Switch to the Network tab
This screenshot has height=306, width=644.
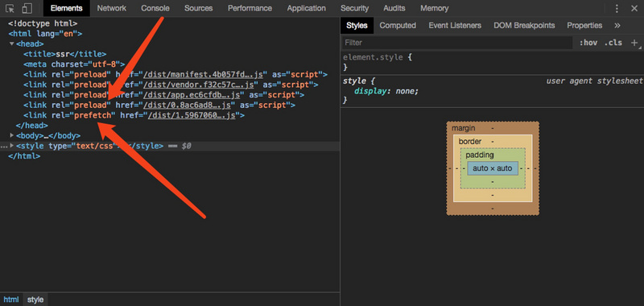(x=111, y=8)
